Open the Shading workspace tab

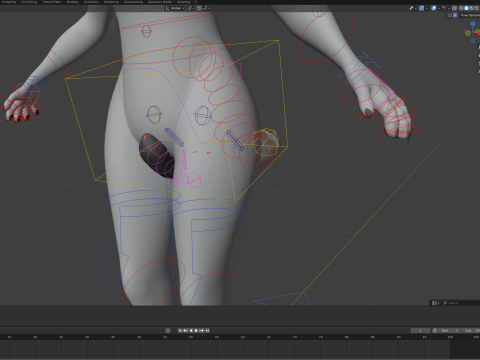[x=72, y=2]
